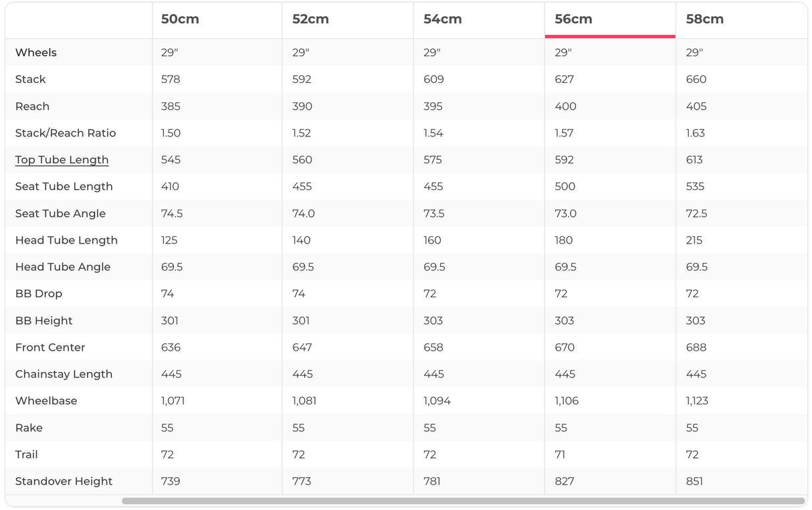Click the Standover Height row label

pos(64,481)
